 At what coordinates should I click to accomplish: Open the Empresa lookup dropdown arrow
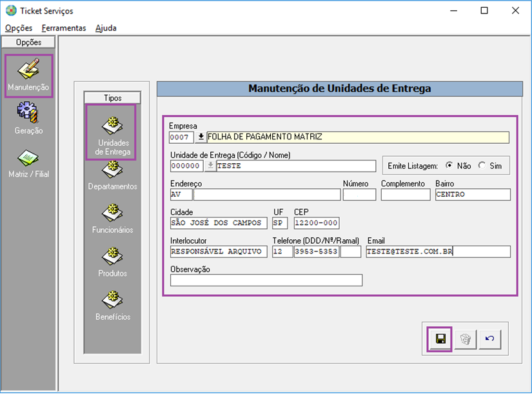coord(201,137)
